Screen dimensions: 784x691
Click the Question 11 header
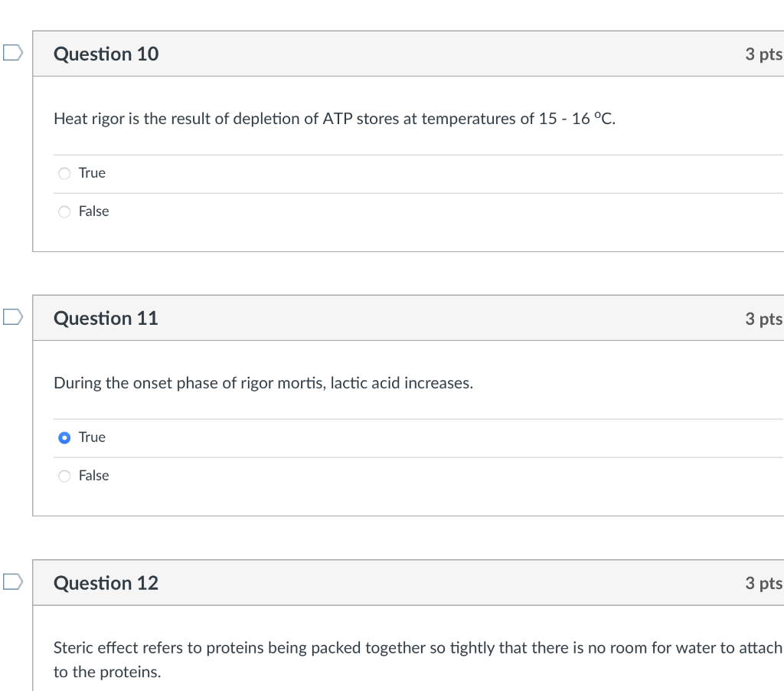pos(106,318)
